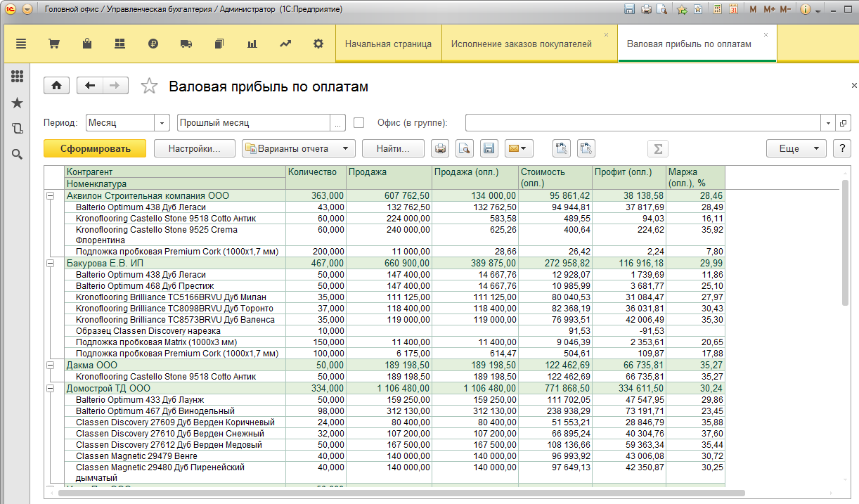Open help with the question mark button

coord(841,148)
